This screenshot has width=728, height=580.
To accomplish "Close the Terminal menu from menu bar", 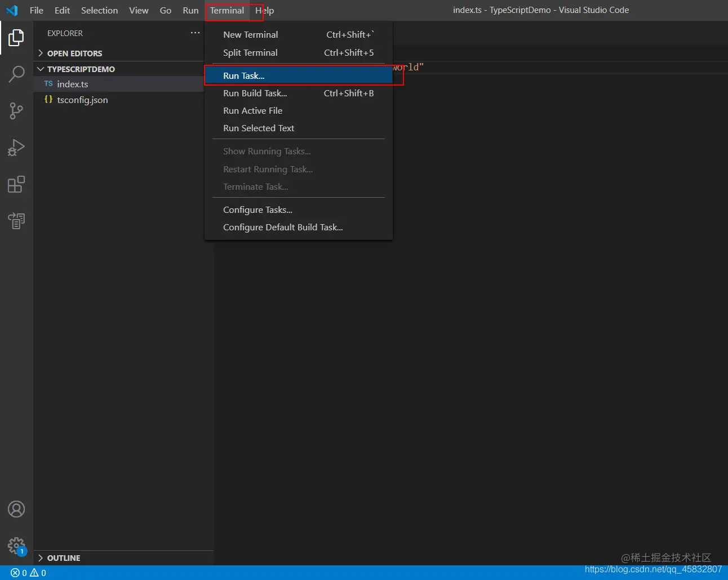I will point(227,10).
